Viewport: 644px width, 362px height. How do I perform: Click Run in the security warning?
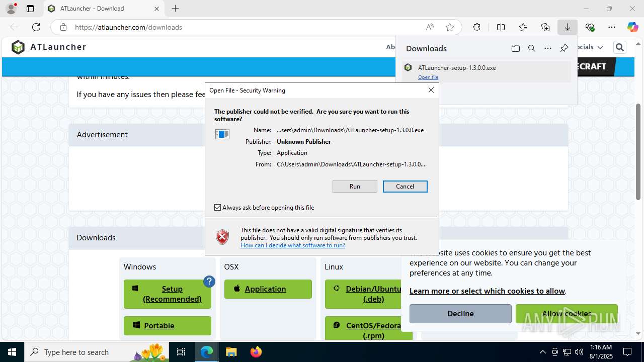355,187
